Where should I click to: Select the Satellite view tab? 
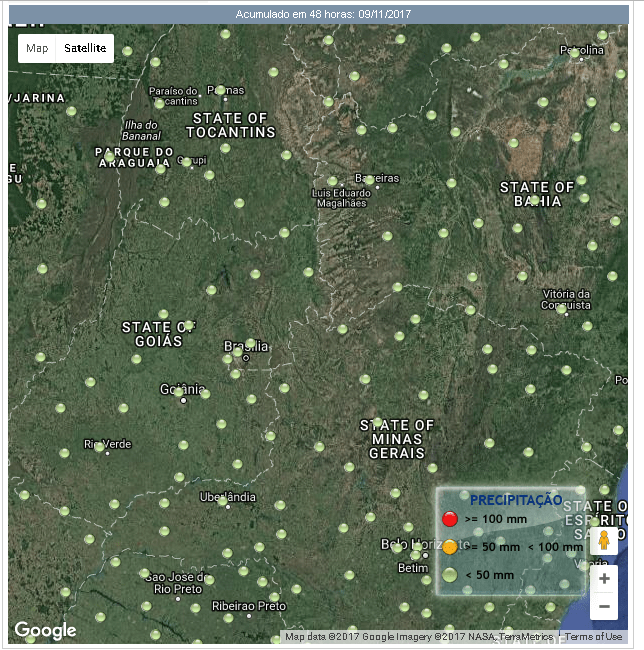[x=85, y=48]
